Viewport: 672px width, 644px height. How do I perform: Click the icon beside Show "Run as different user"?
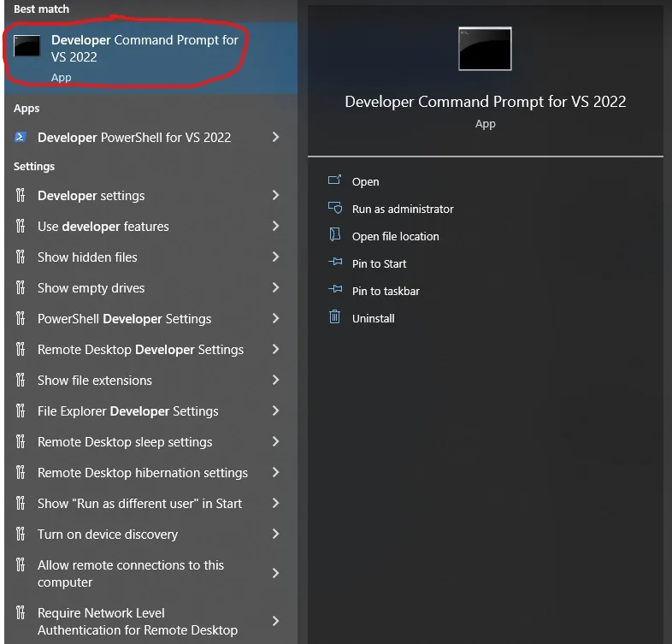coord(21,504)
